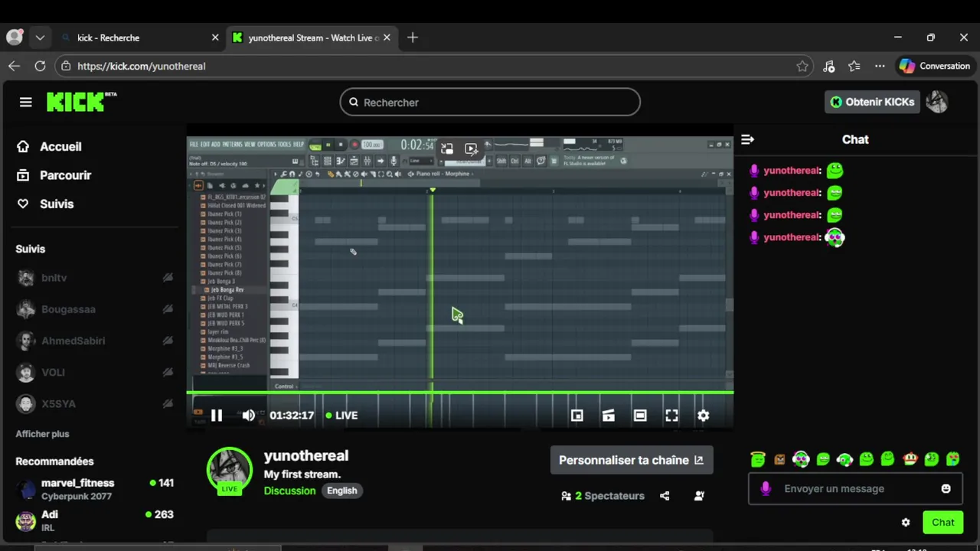Pick the halo angel emote
Viewport: 980px width, 551px height.
pos(758,459)
